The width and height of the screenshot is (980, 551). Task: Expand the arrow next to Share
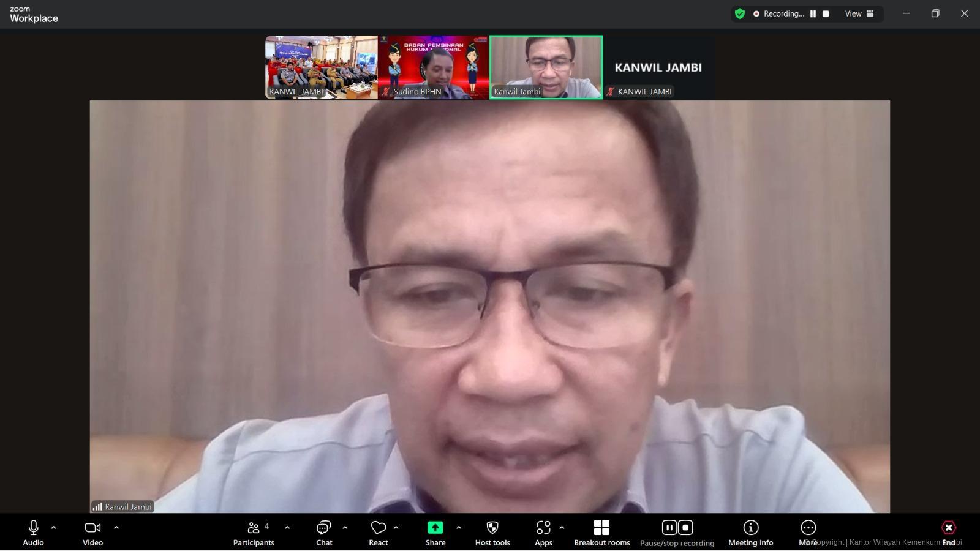click(x=459, y=527)
